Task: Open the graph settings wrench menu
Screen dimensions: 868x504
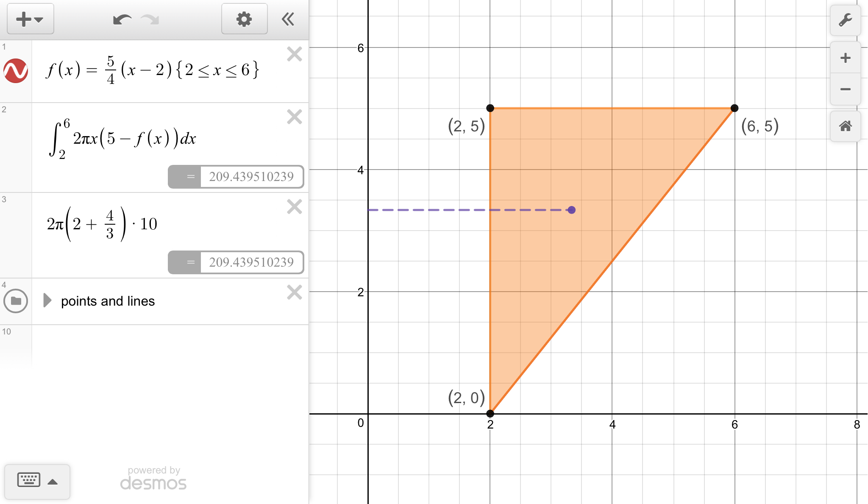Action: pos(845,20)
